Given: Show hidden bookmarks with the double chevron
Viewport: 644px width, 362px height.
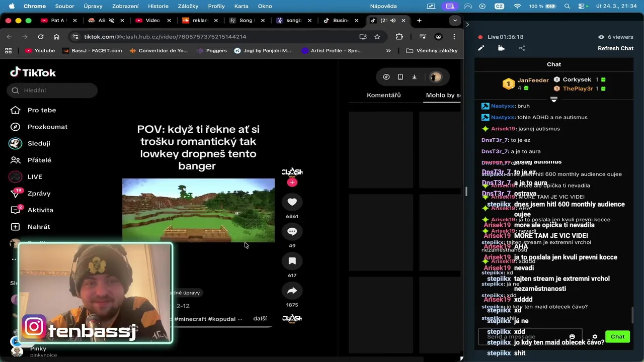Looking at the screenshot, I should (388, 51).
